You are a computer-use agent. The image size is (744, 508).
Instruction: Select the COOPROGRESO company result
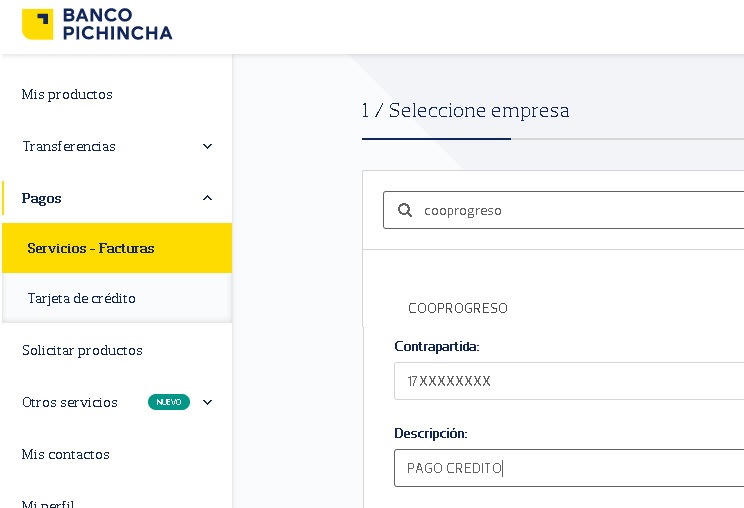[x=458, y=308]
